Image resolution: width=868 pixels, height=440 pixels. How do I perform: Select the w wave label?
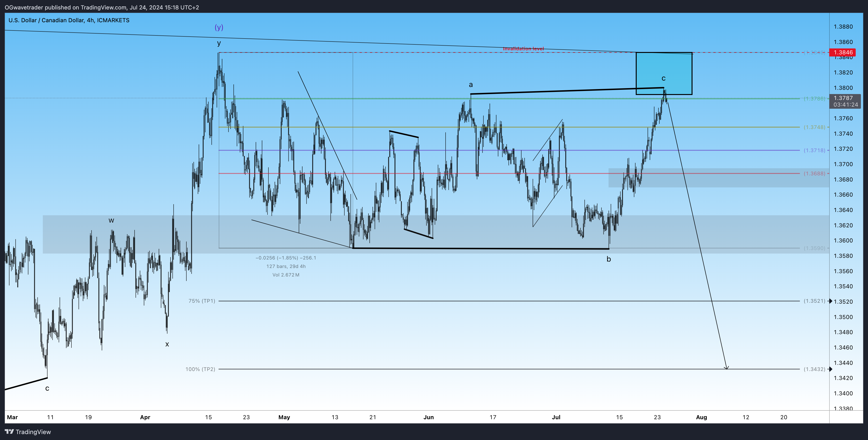(x=111, y=220)
